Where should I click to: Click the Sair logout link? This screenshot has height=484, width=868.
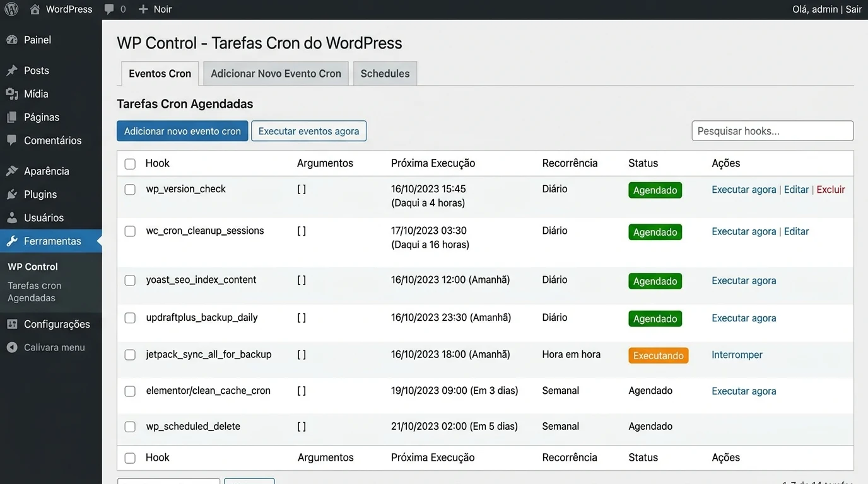click(x=853, y=9)
